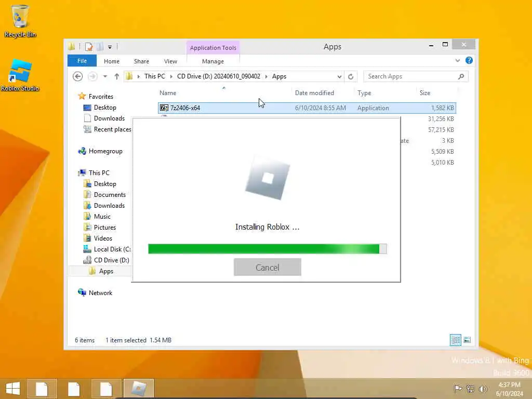Click the 31,256 KB size cell
The height and width of the screenshot is (399, 532).
click(x=441, y=119)
